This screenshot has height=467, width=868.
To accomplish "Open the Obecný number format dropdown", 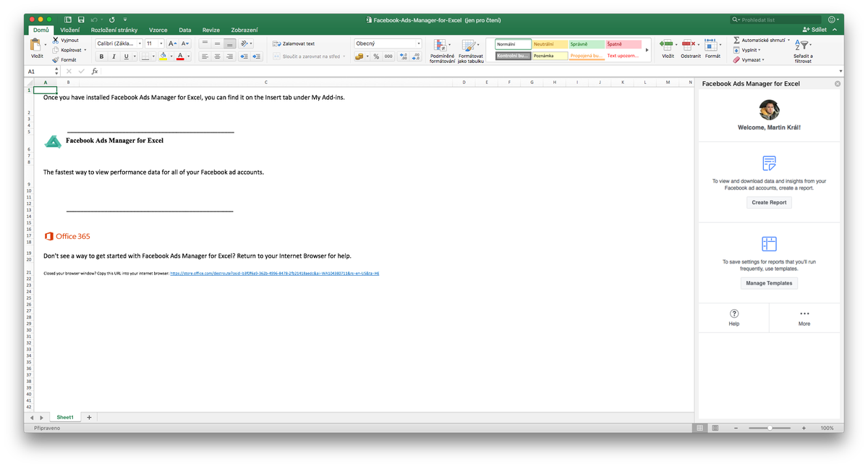I will tap(418, 43).
